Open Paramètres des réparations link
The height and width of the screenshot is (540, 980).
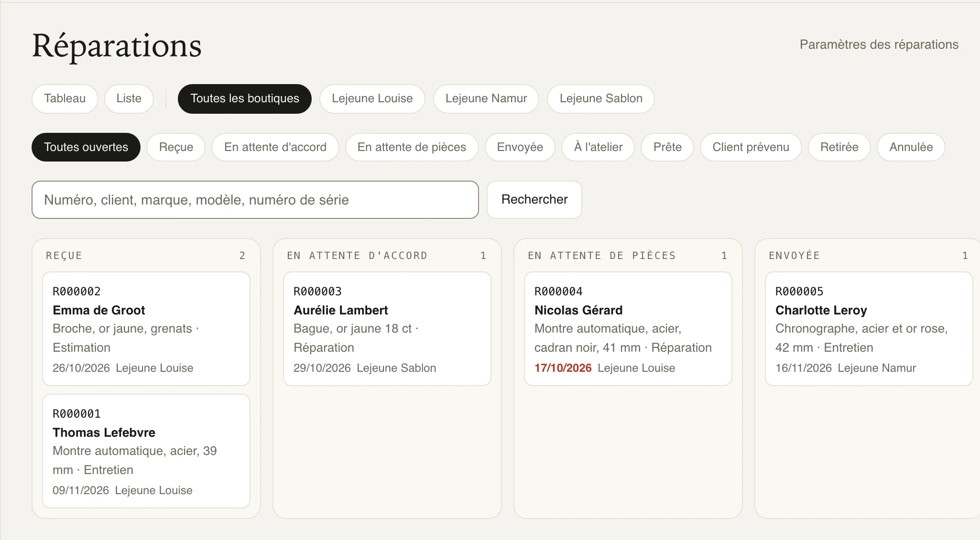[x=879, y=44]
